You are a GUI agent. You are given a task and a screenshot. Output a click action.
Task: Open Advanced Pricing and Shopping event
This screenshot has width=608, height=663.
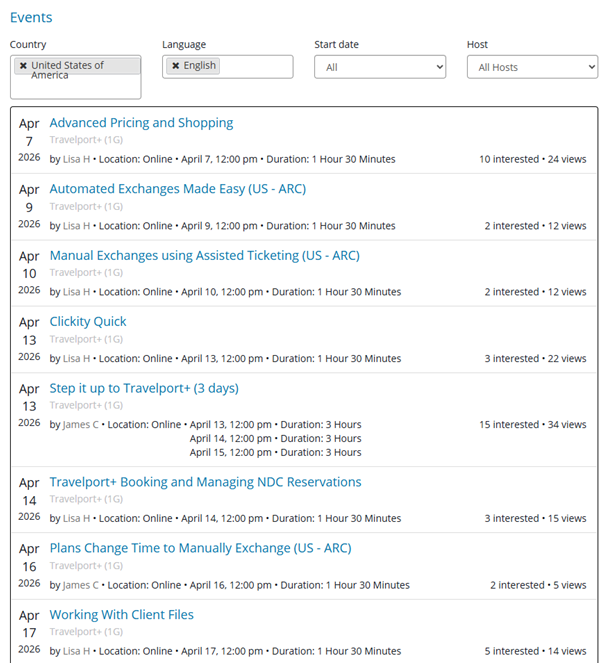pos(141,123)
